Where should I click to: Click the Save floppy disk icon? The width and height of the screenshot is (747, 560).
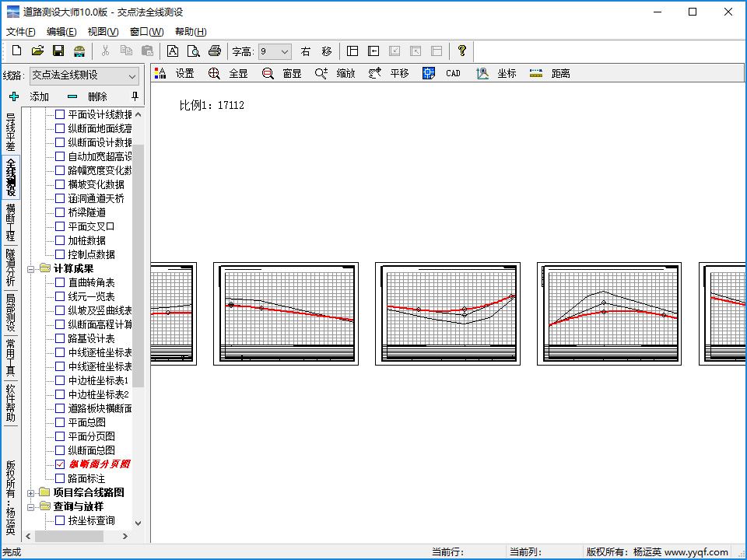58,51
